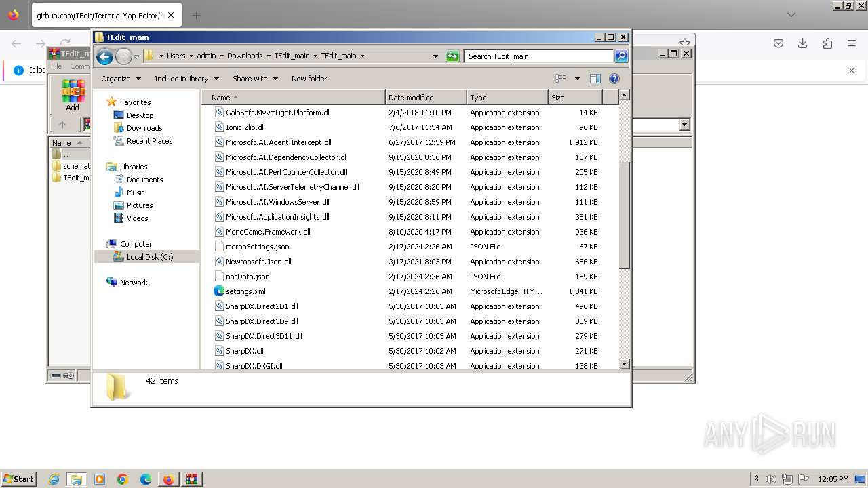868x488 pixels.
Task: Expand the address bar history dropdown arrow
Action: click(435, 56)
